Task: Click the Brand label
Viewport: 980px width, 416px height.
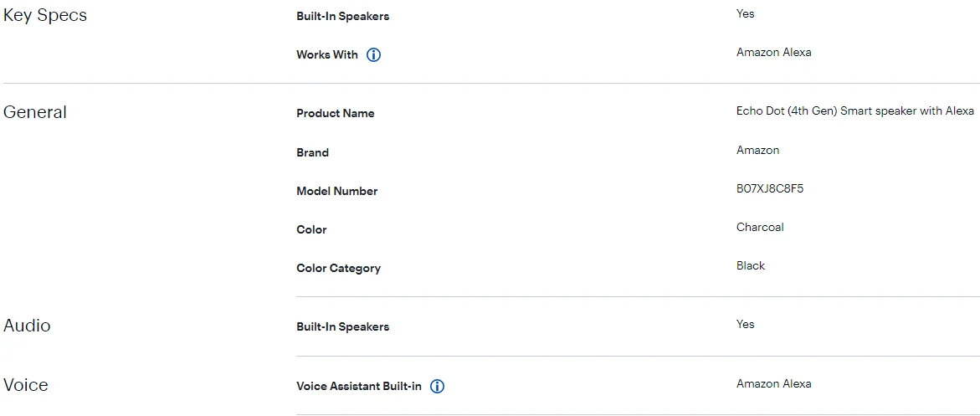Action: pos(313,152)
